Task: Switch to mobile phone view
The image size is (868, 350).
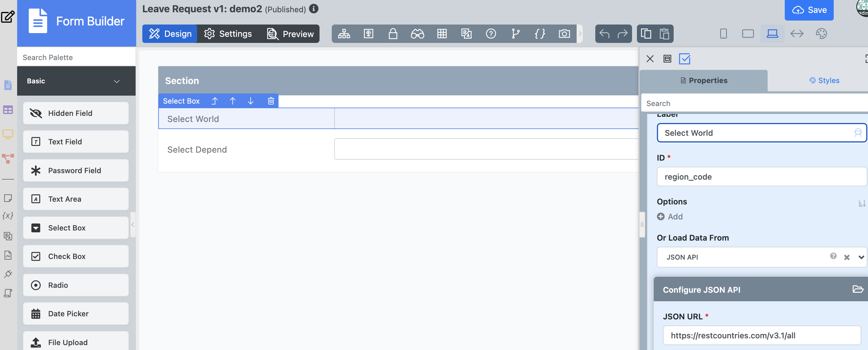Action: (723, 34)
